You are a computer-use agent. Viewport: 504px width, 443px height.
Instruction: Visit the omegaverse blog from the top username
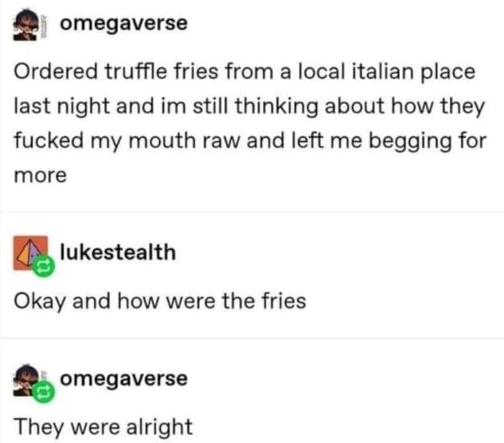click(x=123, y=24)
